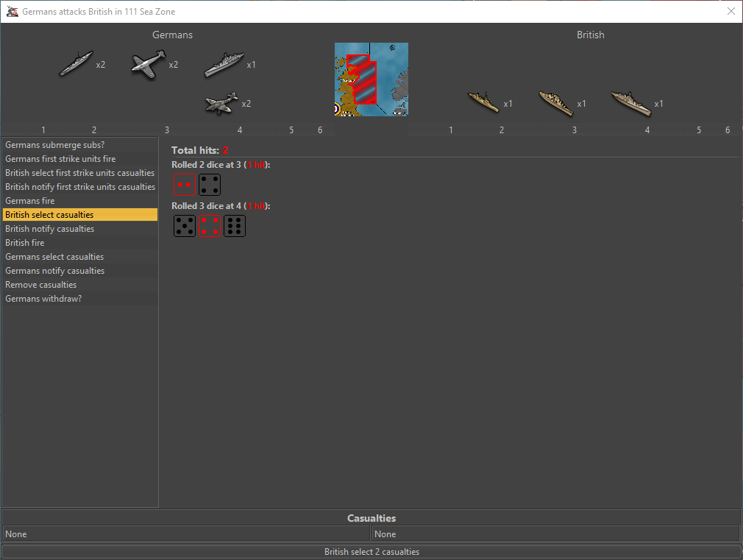This screenshot has height=560, width=743.
Task: Select 'Germans notify casualties' step
Action: click(80, 271)
